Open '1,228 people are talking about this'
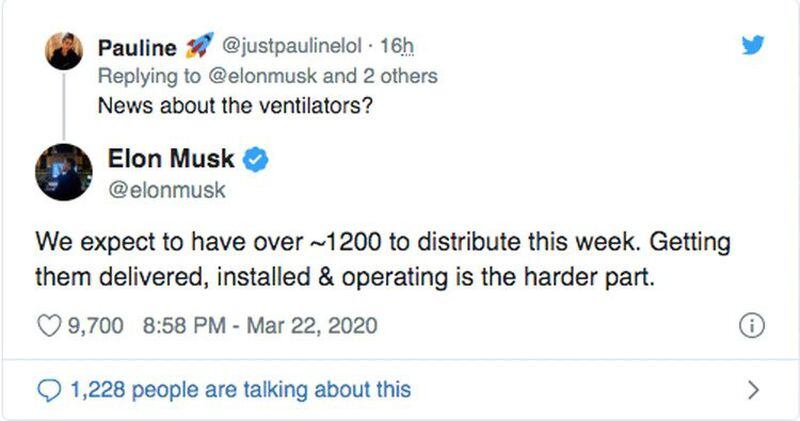 click(x=241, y=390)
